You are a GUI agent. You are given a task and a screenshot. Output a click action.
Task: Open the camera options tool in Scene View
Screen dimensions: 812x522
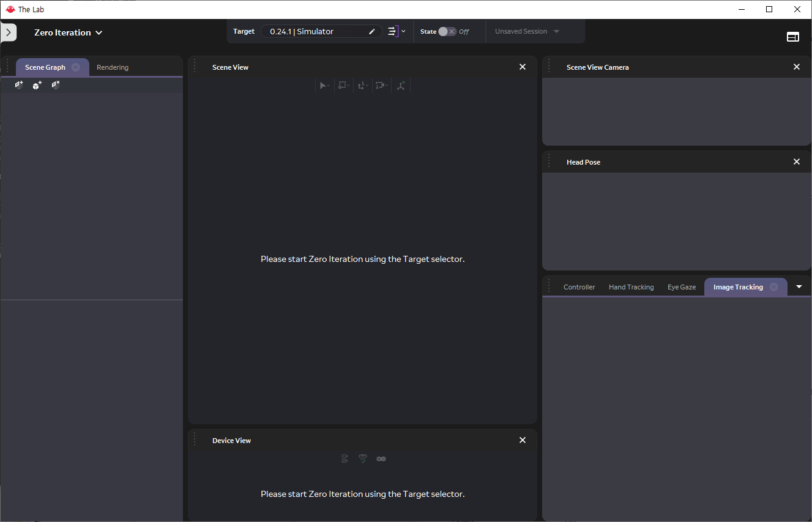pyautogui.click(x=381, y=86)
